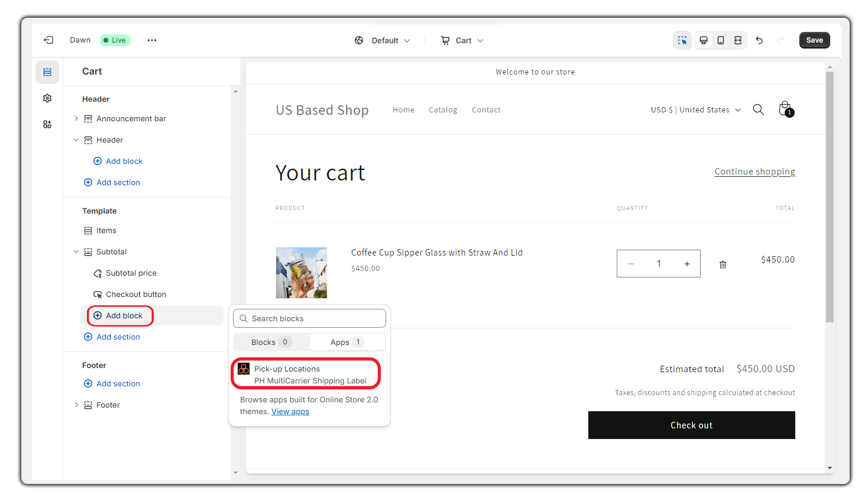This screenshot has width=868, height=497.
Task: Click Add section under Footer group
Action: pyautogui.click(x=112, y=383)
